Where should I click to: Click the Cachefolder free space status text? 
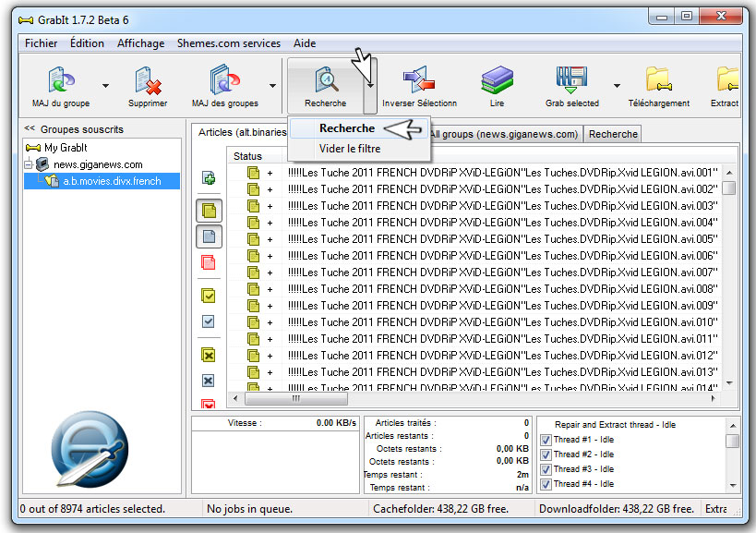pyautogui.click(x=440, y=509)
